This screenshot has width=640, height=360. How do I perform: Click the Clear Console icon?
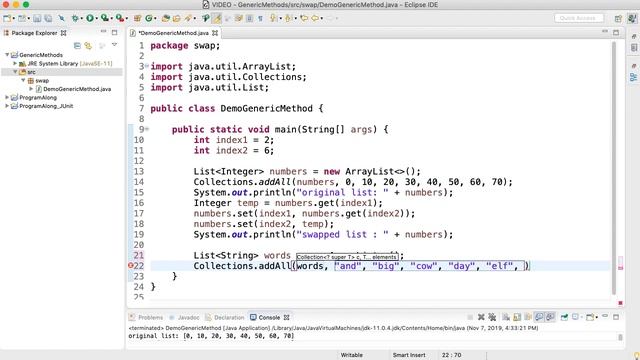(506, 317)
